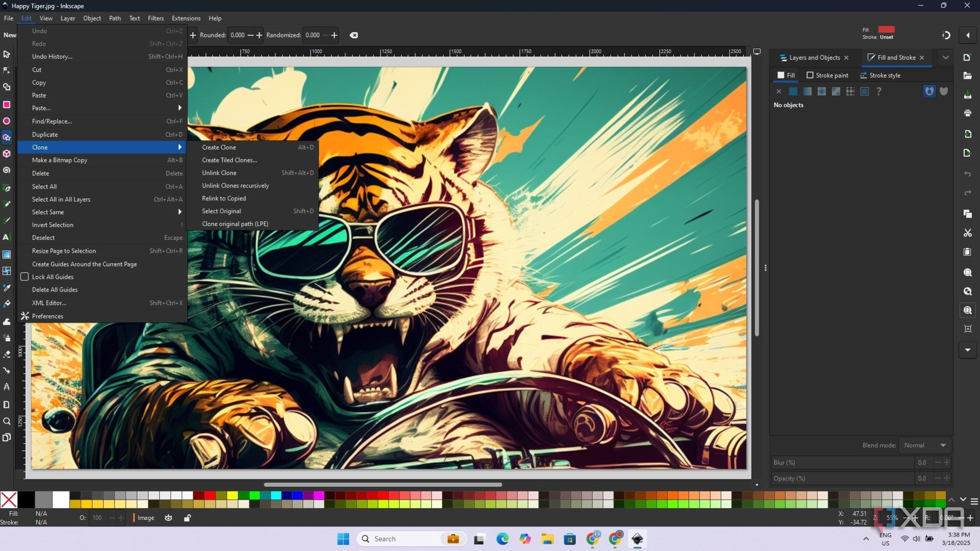Image resolution: width=980 pixels, height=551 pixels.
Task: Select the Node editing tool
Action: 7,70
